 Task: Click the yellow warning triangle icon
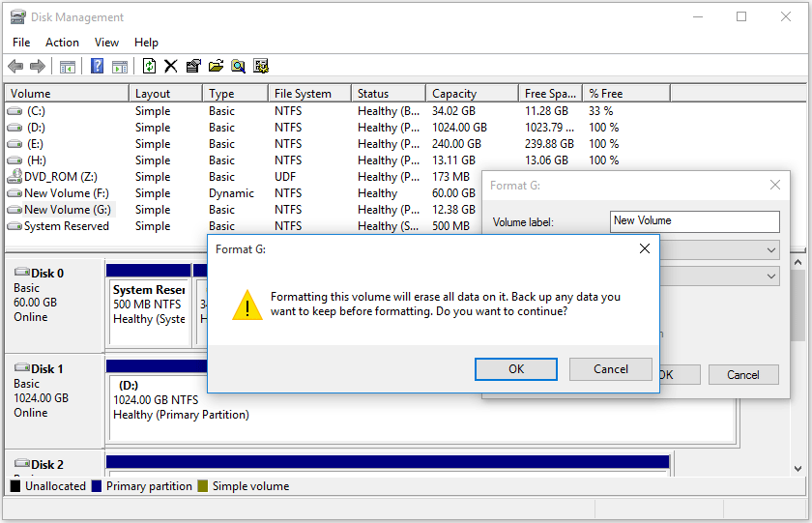tap(247, 305)
